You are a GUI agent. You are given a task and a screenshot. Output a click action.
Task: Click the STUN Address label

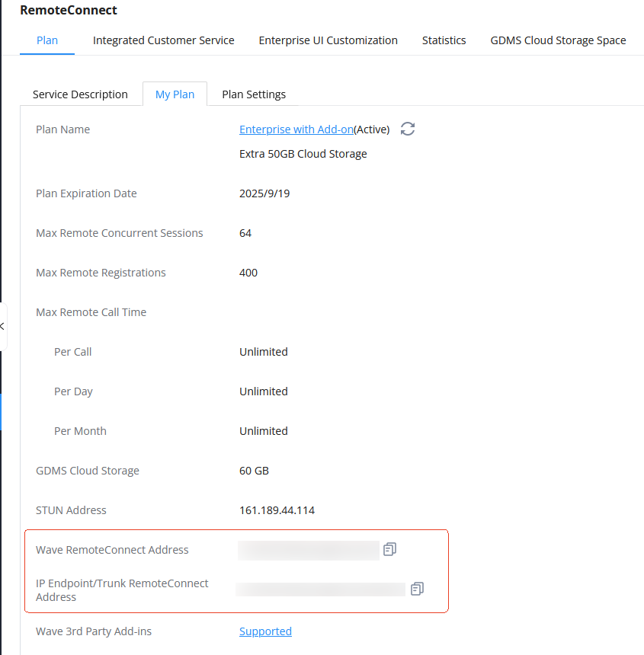click(x=71, y=510)
